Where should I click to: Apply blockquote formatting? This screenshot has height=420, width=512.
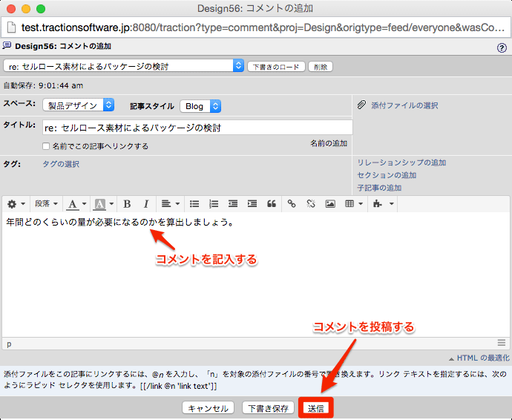point(272,204)
